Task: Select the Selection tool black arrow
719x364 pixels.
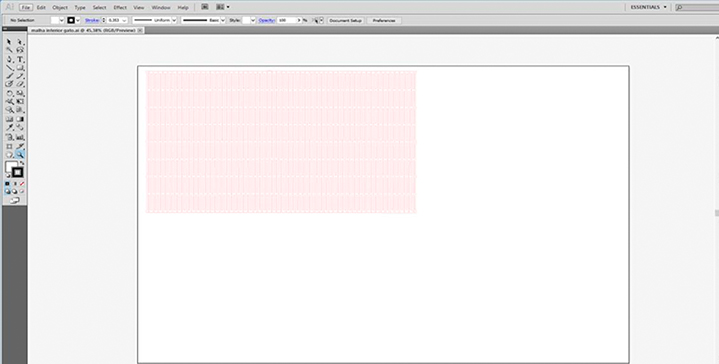Action: pos(9,42)
